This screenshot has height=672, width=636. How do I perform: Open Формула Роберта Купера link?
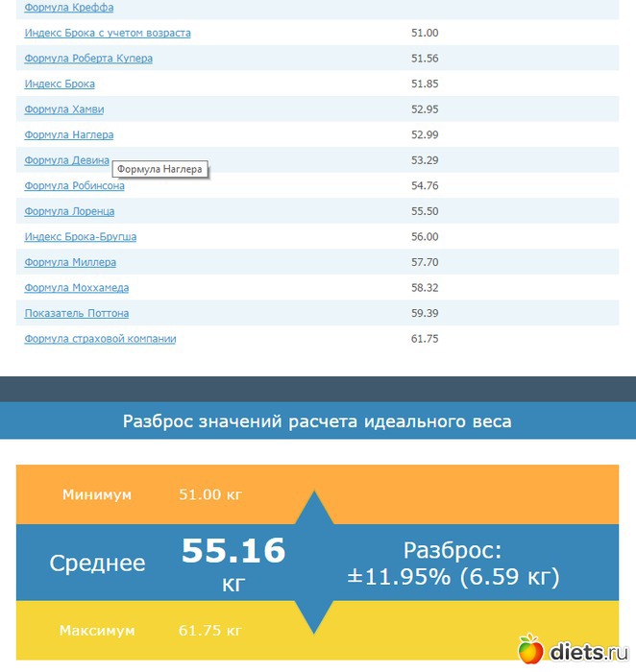(x=88, y=59)
